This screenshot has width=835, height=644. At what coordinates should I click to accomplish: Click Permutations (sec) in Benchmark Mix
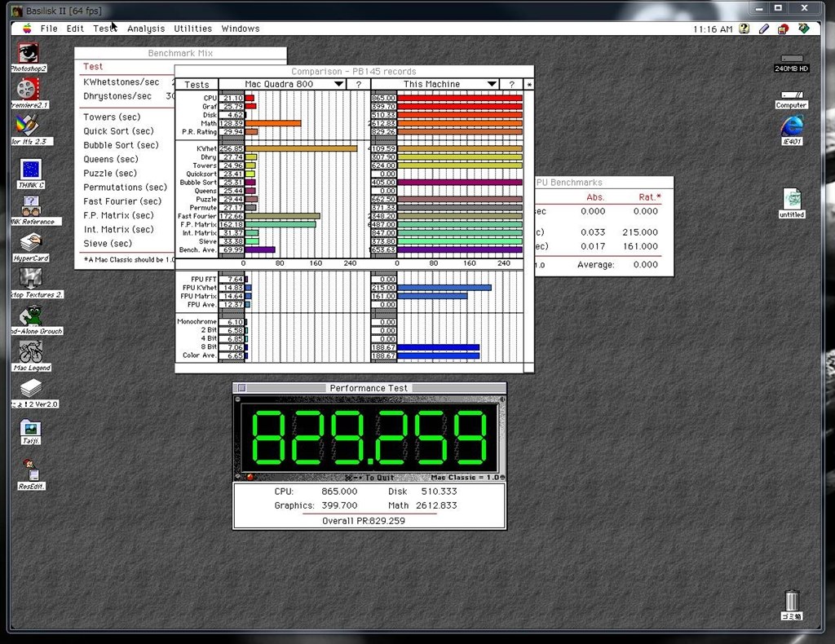[125, 187]
